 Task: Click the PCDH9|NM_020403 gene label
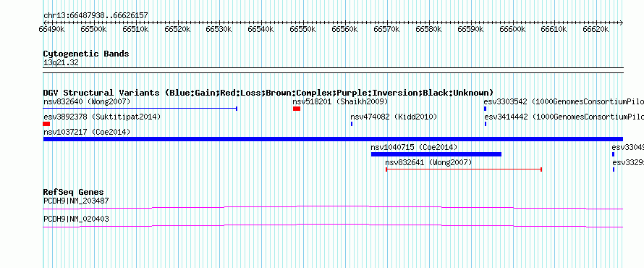click(x=76, y=219)
